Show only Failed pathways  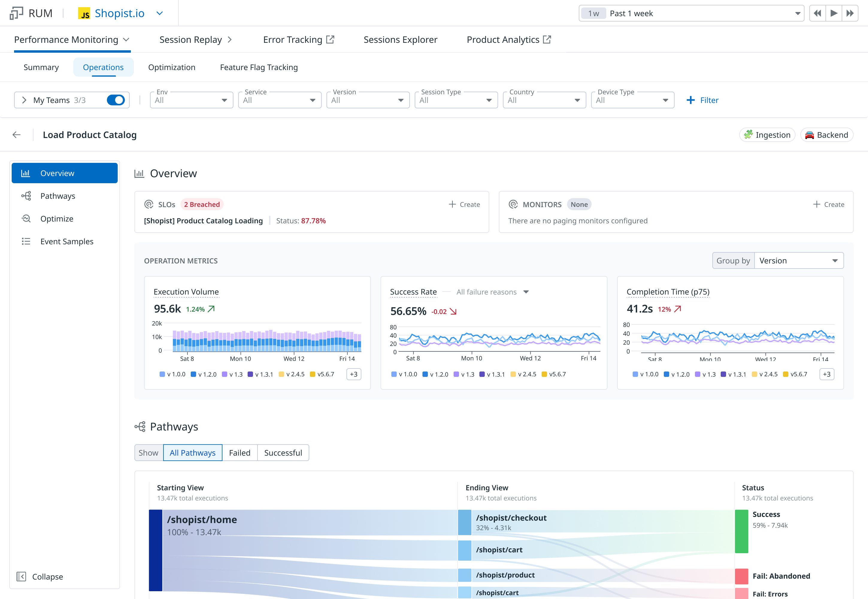pos(240,453)
